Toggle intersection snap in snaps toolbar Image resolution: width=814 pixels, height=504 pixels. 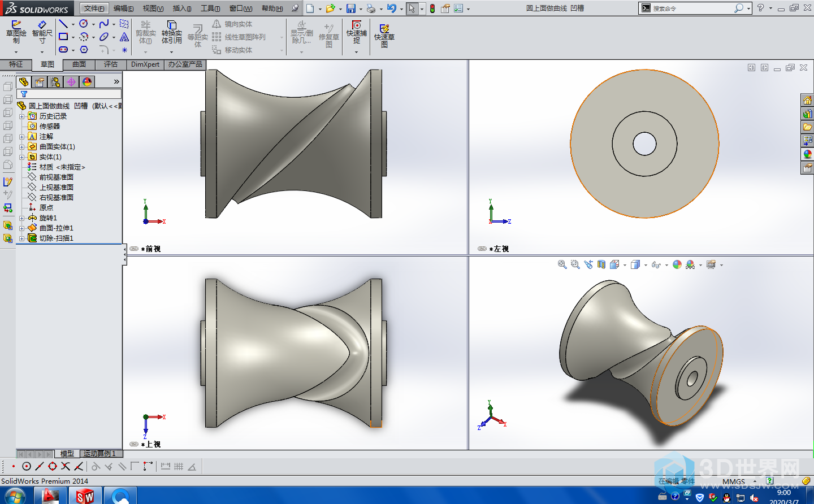[66, 466]
